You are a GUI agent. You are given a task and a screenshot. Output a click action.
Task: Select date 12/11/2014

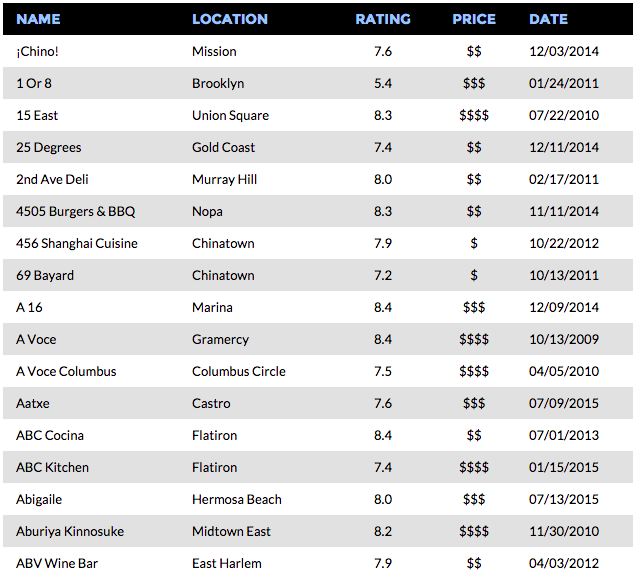coord(564,148)
